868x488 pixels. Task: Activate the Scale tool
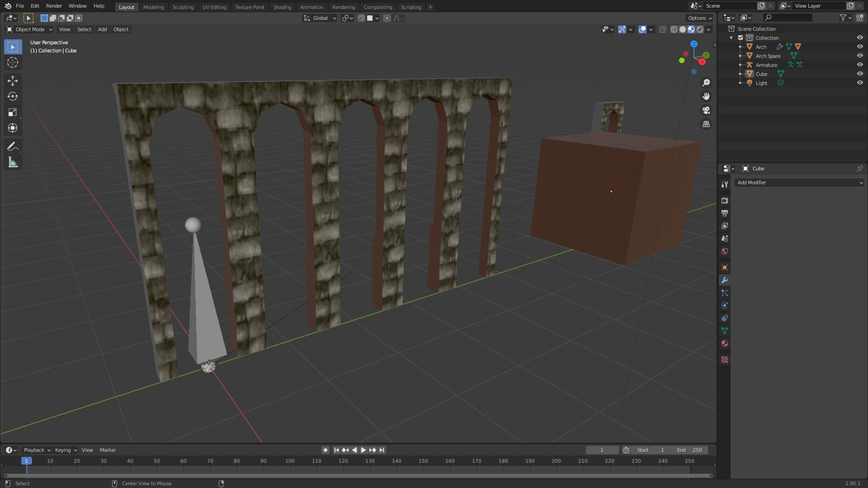[x=12, y=112]
